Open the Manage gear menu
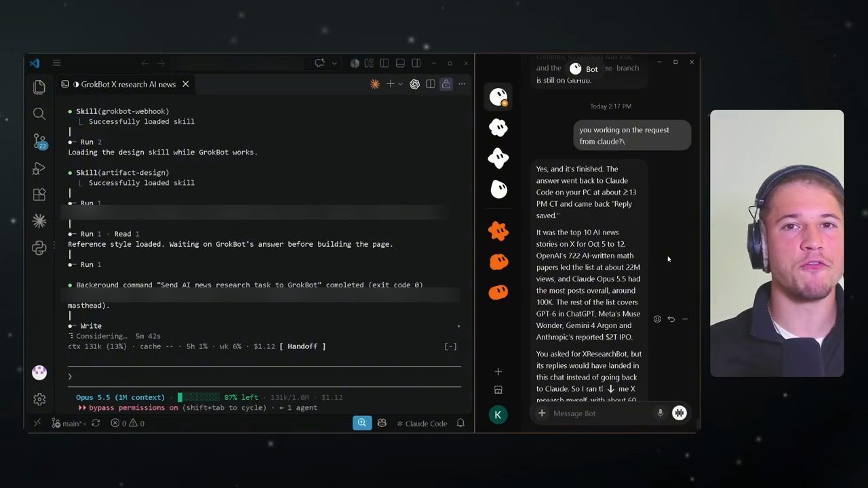 (39, 399)
